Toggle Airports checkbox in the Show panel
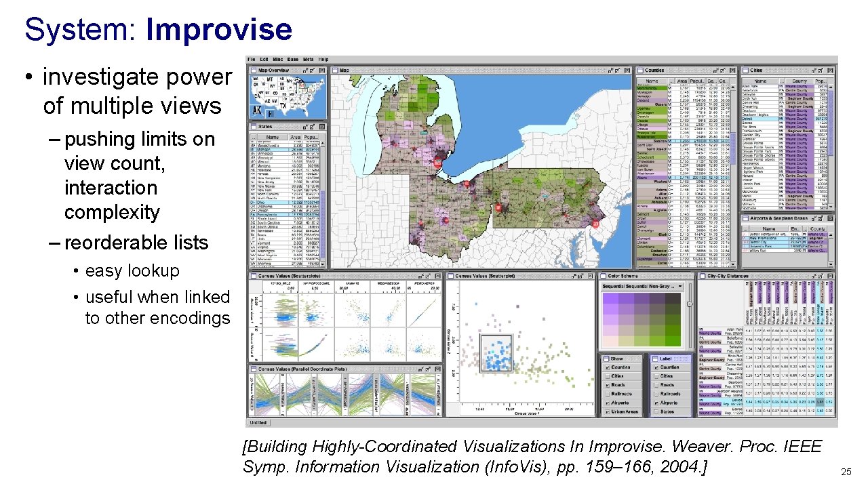The image size is (868, 488). click(x=606, y=403)
